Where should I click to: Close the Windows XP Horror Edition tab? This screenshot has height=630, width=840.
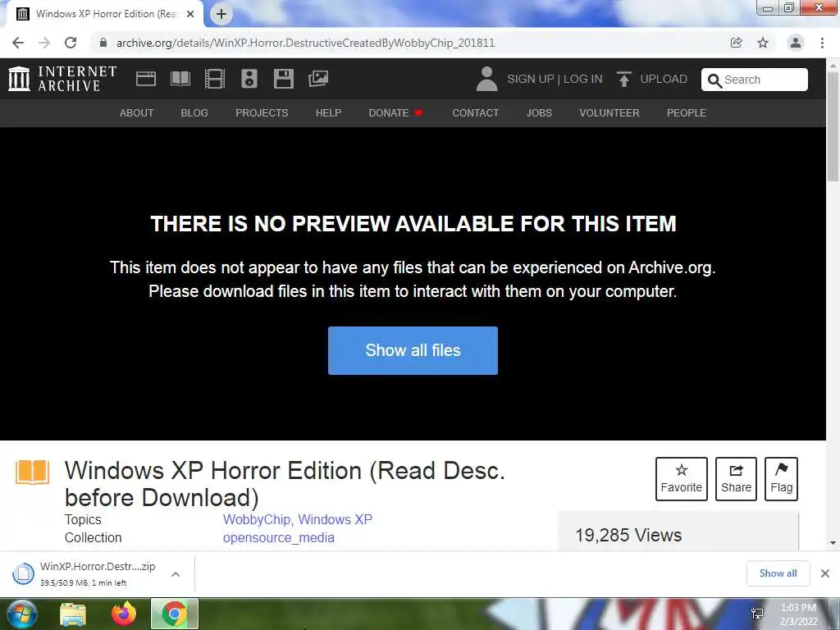(x=190, y=14)
